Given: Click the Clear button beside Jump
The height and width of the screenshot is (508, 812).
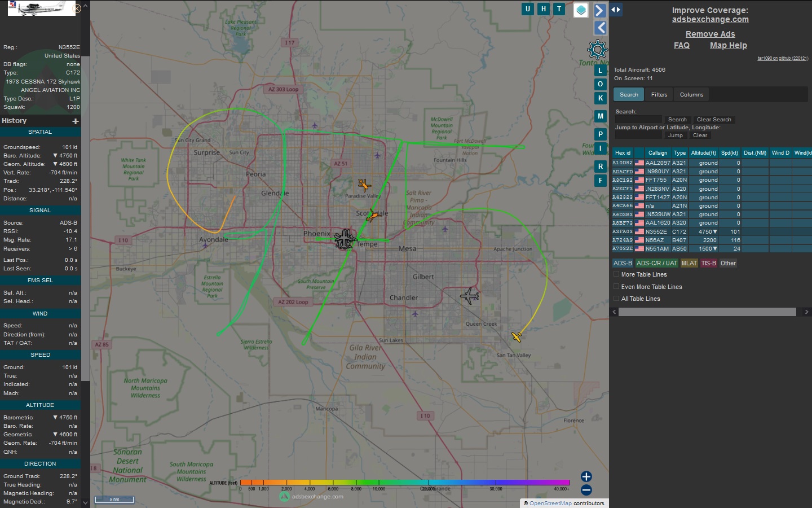Looking at the screenshot, I should [700, 135].
